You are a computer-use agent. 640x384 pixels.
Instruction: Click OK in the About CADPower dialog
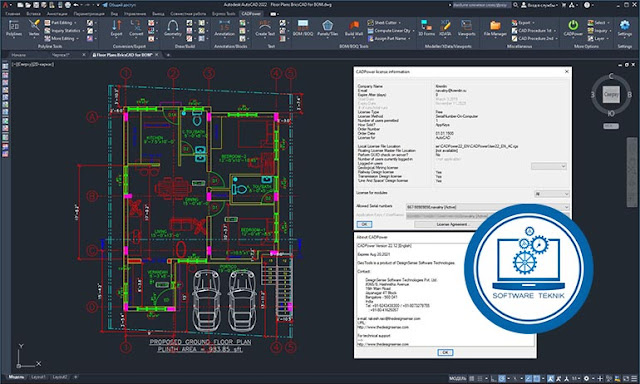pos(445,352)
